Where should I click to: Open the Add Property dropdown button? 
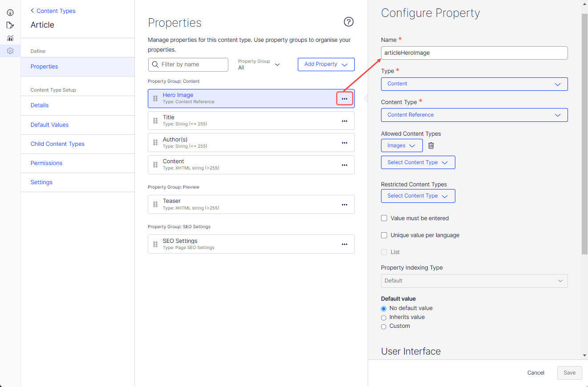(x=326, y=64)
